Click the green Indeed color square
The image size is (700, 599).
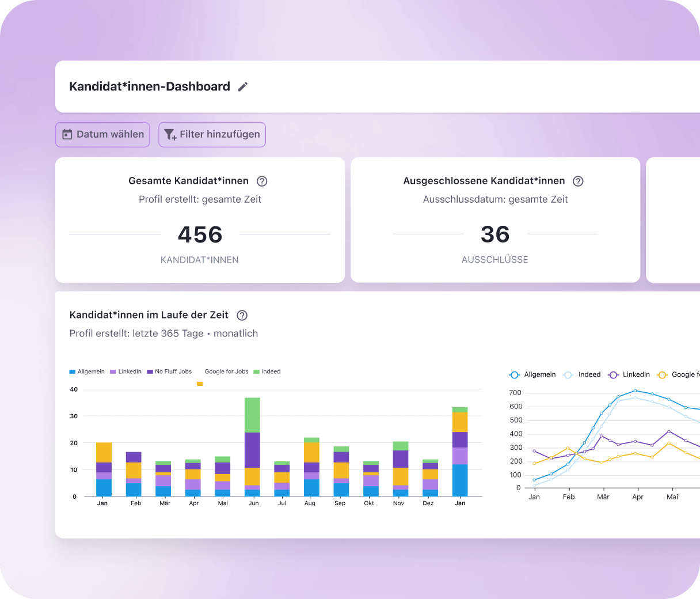click(258, 371)
